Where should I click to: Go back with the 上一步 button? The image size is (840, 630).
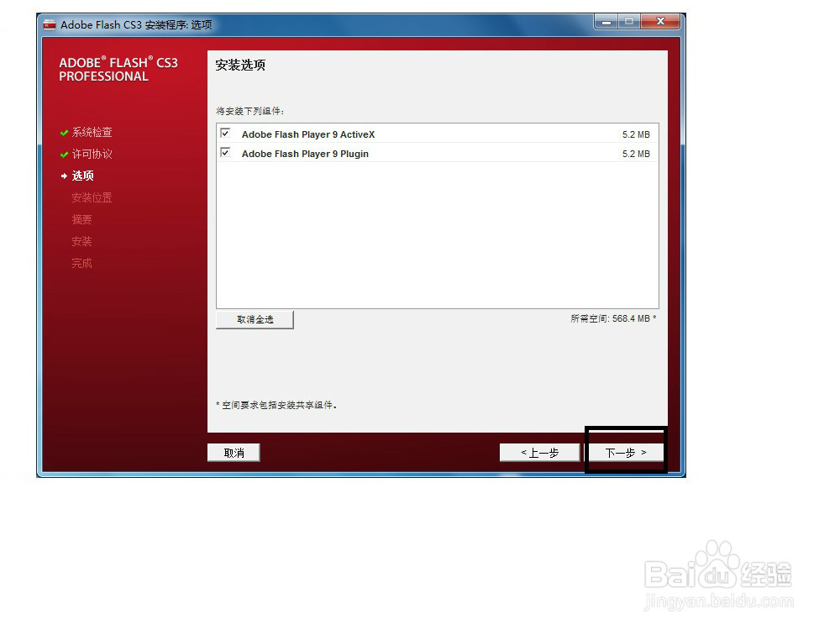coord(540,453)
